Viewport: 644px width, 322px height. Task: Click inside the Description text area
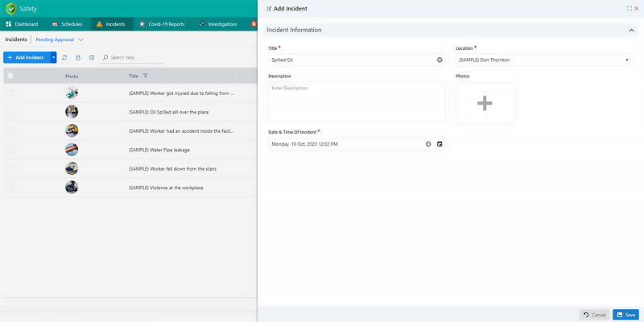(356, 102)
